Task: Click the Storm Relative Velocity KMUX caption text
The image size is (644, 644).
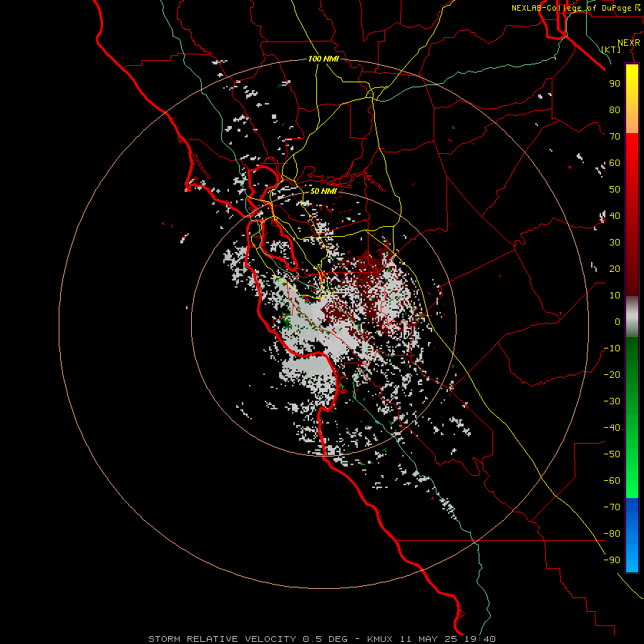Action: tap(322, 639)
